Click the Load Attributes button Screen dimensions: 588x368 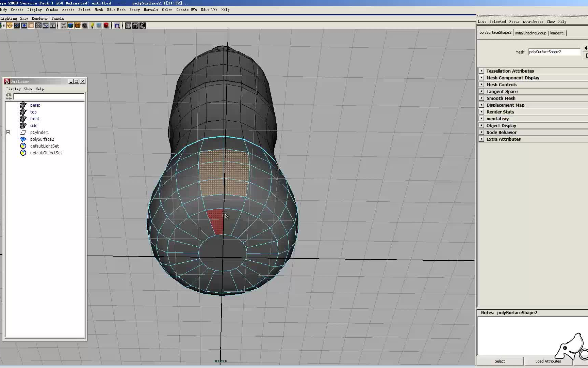(548, 361)
